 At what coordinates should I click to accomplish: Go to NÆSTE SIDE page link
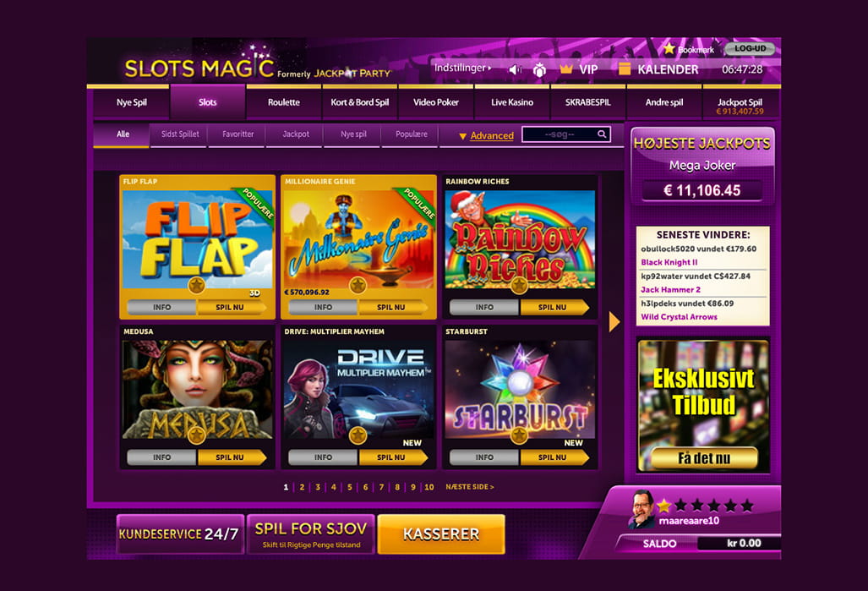click(469, 487)
